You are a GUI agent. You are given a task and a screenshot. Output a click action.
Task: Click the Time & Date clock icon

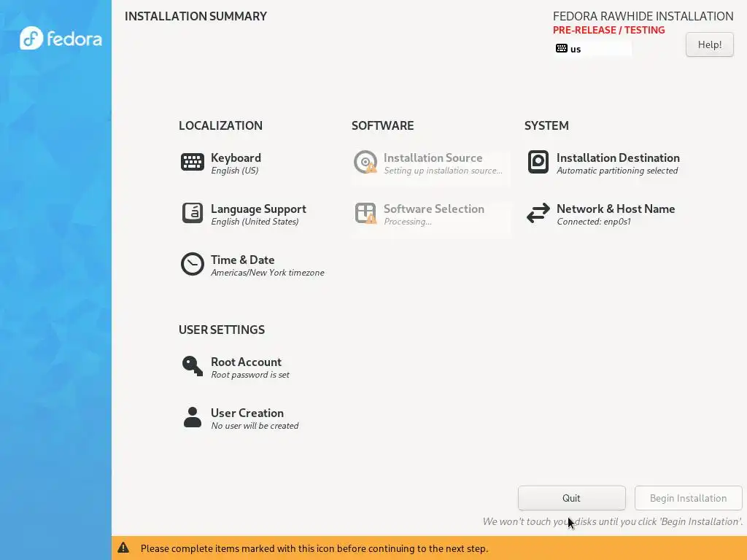[x=193, y=264]
